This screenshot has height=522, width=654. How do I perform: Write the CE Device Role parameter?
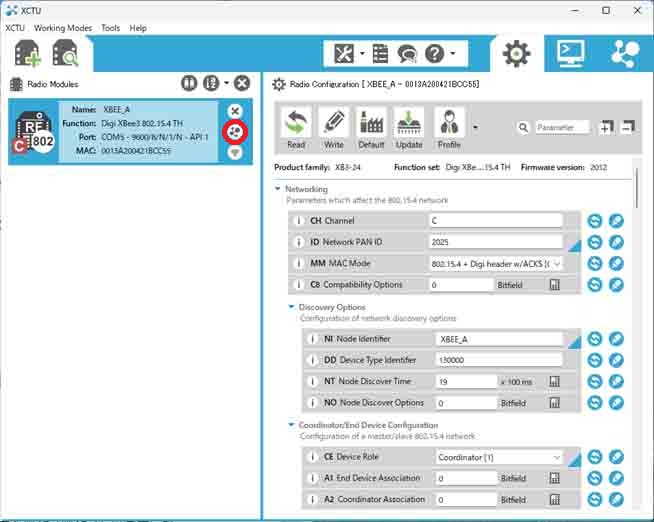616,457
